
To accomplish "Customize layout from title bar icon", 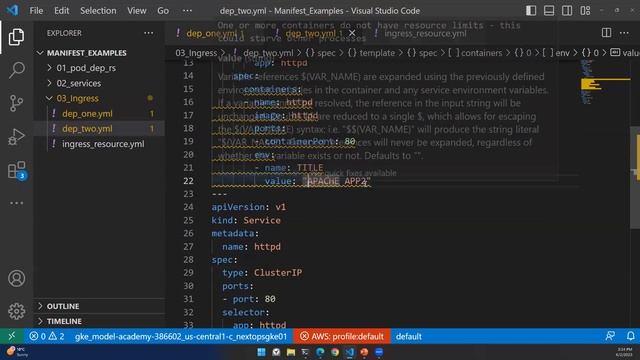I will pos(585,11).
